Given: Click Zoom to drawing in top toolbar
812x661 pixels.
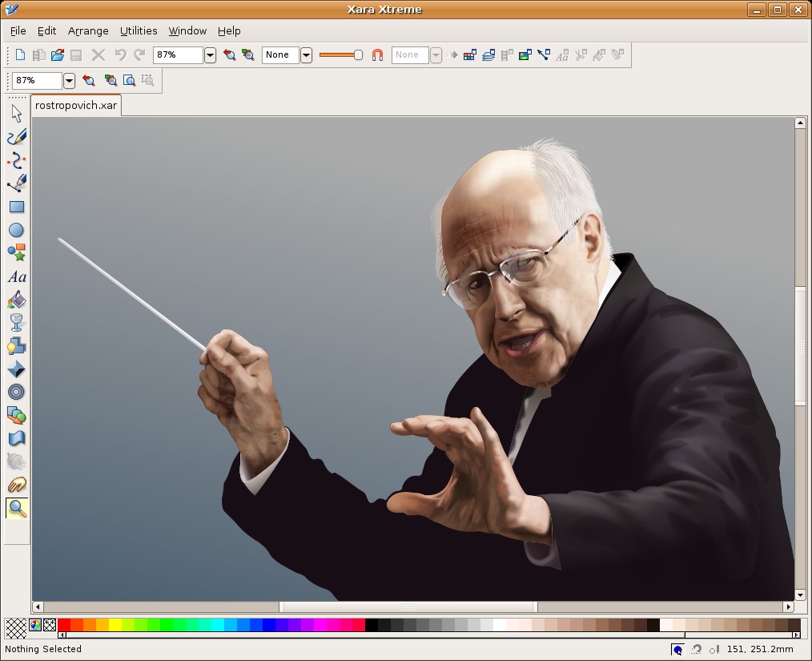Looking at the screenshot, I should tap(248, 55).
